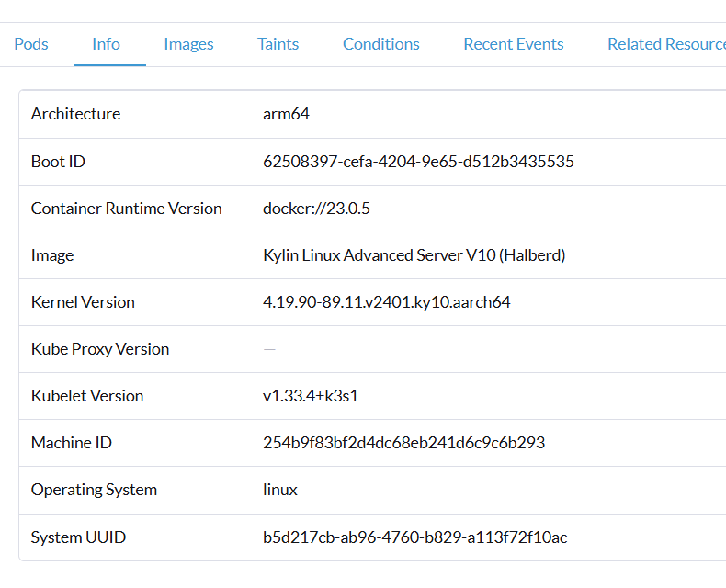Click the docker://23.0.5 runtime version

316,209
